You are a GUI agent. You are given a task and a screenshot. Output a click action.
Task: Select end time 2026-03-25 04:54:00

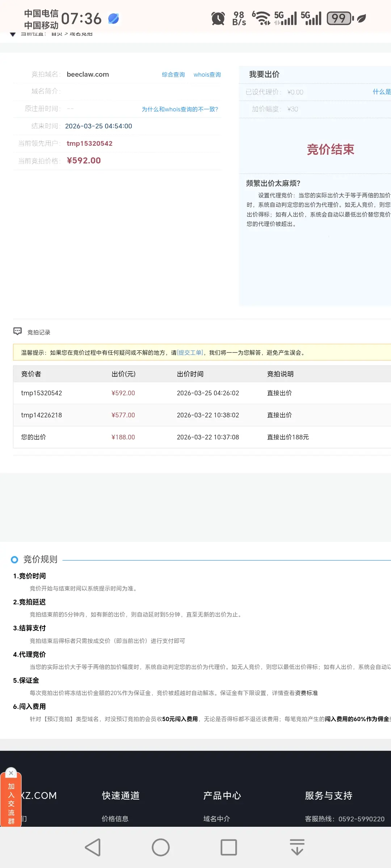tap(98, 126)
